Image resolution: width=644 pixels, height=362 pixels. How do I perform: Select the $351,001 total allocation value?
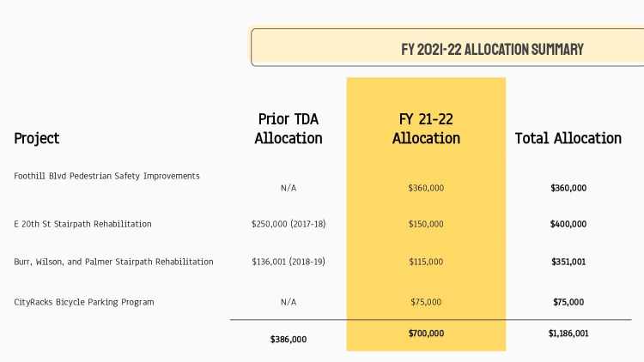[x=568, y=262]
